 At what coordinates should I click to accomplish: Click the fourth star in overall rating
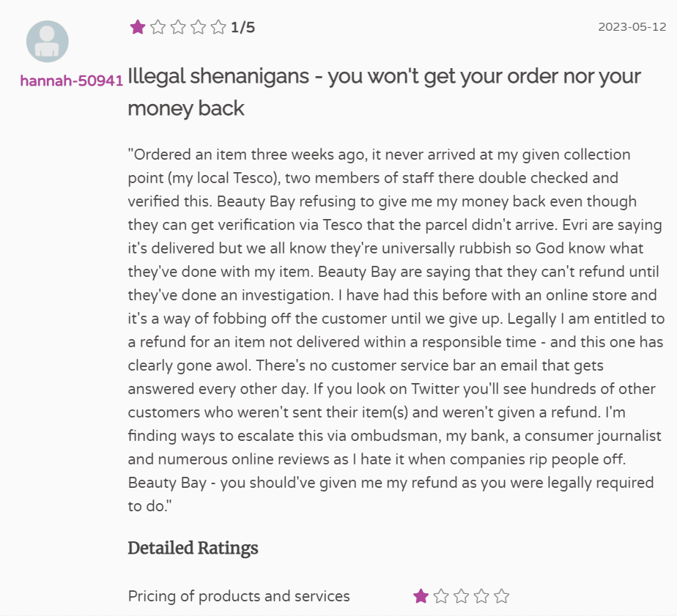point(198,28)
